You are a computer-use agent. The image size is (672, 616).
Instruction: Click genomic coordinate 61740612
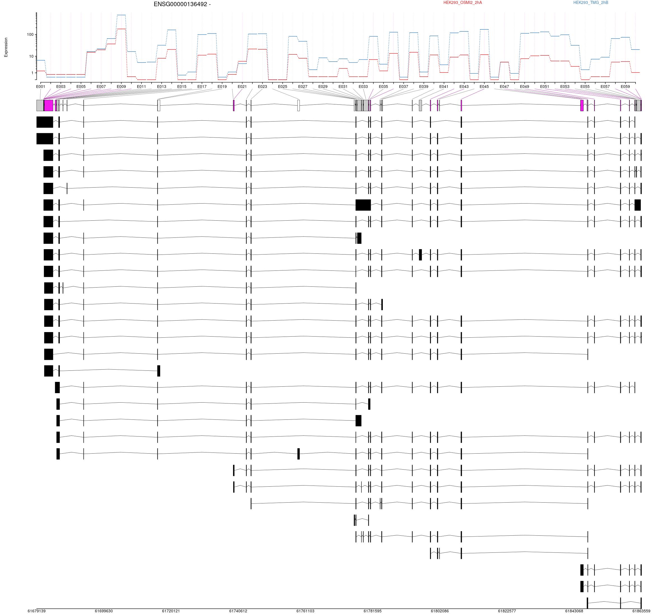point(238,611)
